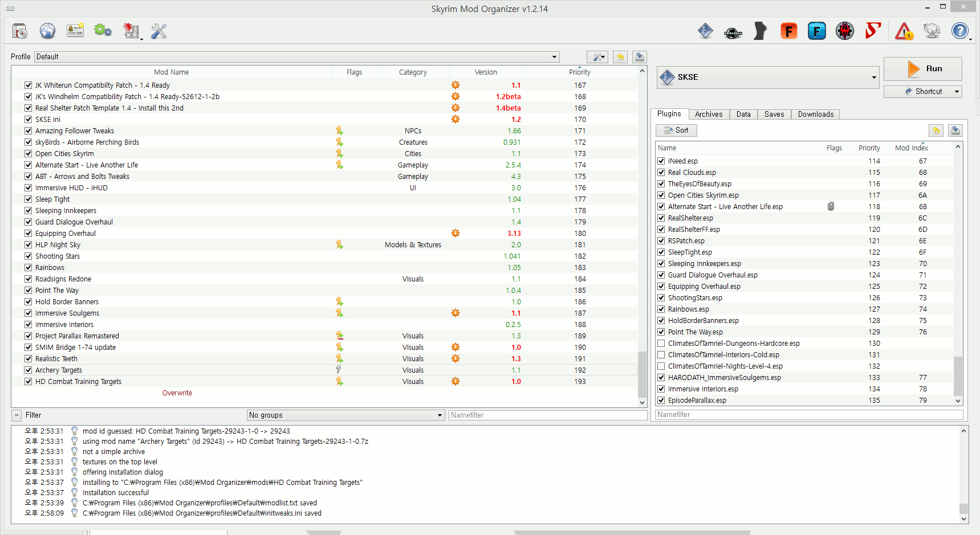The width and height of the screenshot is (980, 535).
Task: Open the puzzle piece tools plugin icon
Action: click(x=132, y=31)
